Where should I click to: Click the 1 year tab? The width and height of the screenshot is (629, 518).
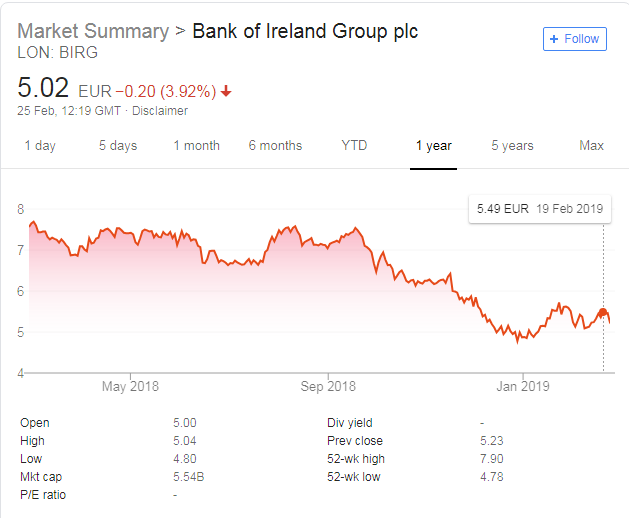point(434,146)
